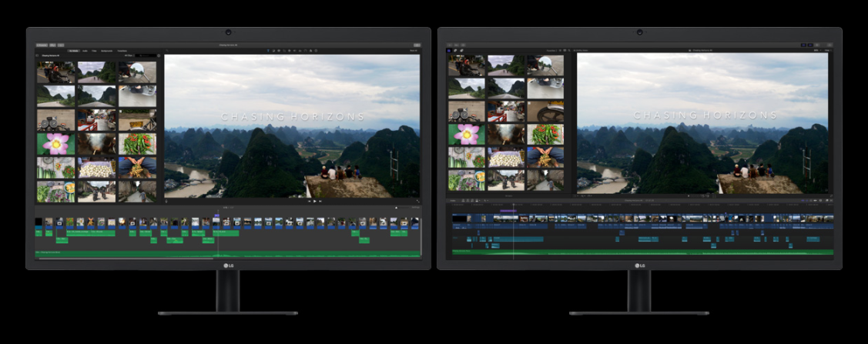Open the Photos and Audio sidebar in Final Cut

(456, 50)
